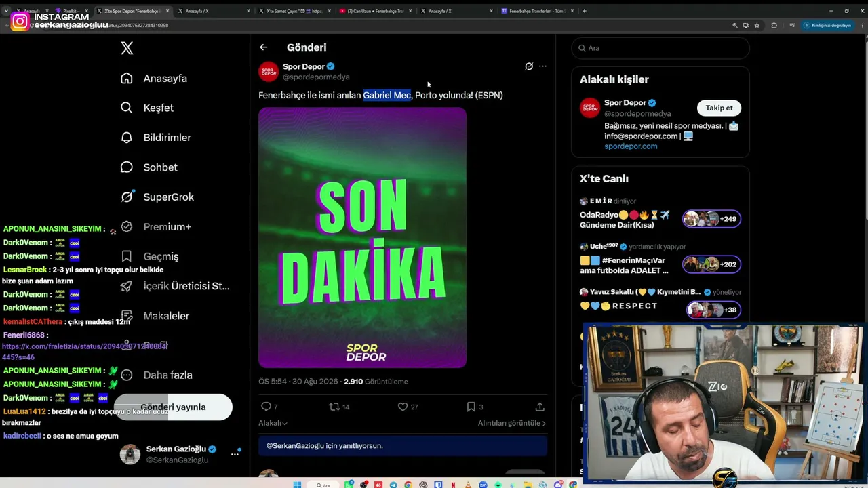Screen dimensions: 868x488
Task: Open Telegram from the taskbar
Action: 393,485
